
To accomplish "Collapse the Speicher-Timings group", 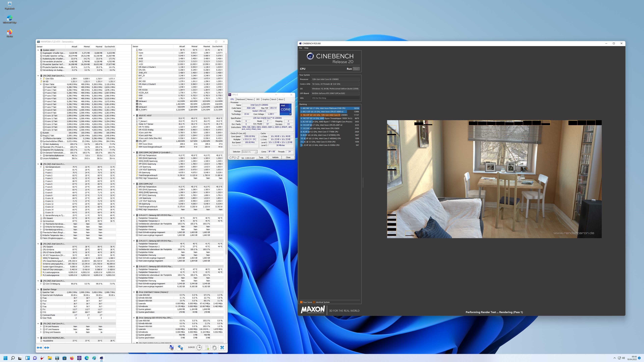I will (x=38, y=289).
